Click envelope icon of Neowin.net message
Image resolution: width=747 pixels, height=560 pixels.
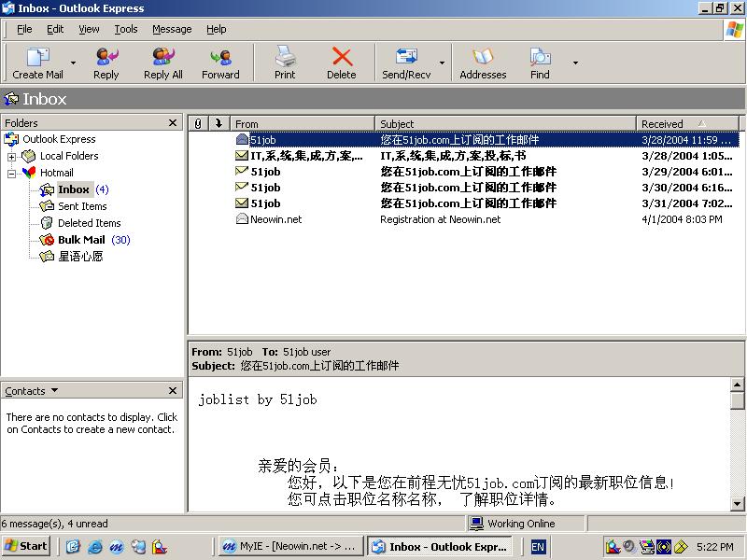(242, 218)
